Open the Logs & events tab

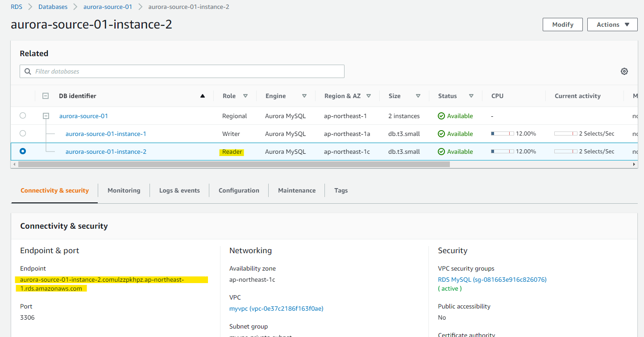pyautogui.click(x=179, y=190)
